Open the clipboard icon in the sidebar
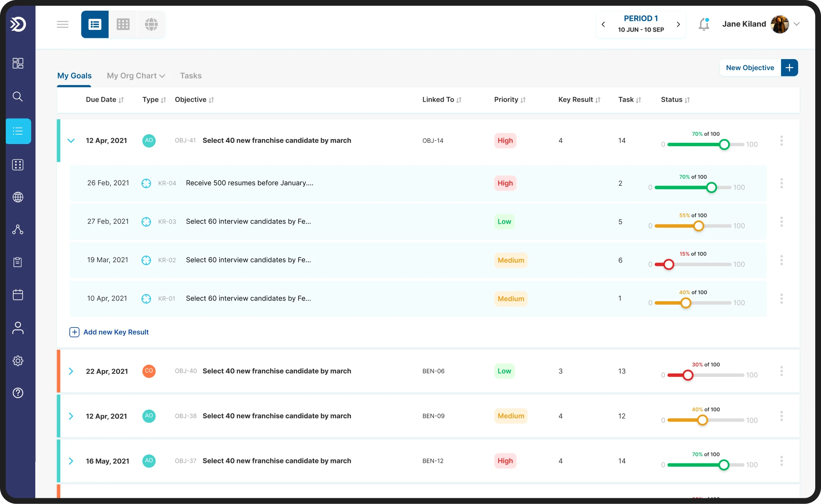 coord(18,262)
